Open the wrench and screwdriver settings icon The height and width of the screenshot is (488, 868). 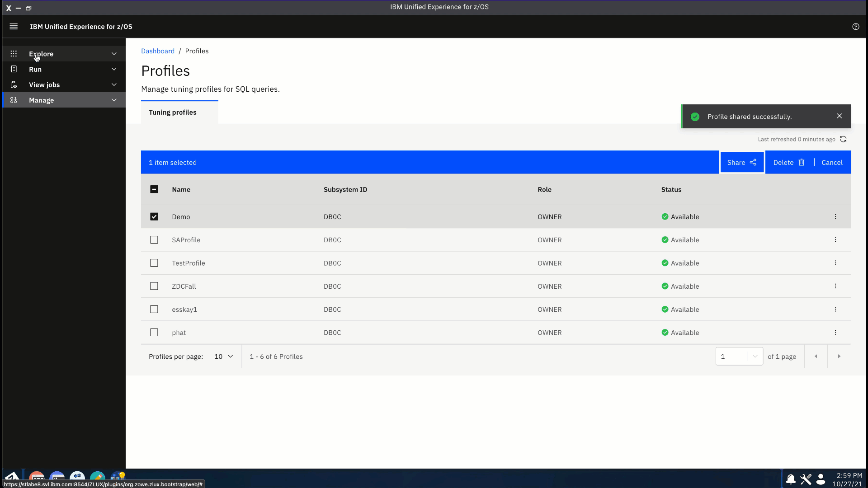806,479
